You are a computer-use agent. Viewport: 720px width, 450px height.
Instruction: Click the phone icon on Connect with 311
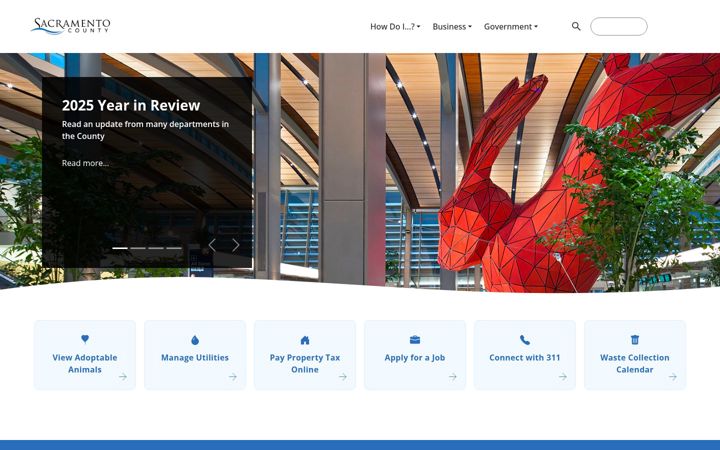pos(525,340)
